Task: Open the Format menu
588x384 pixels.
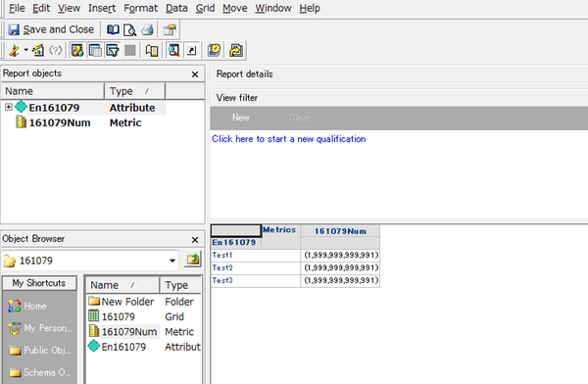Action: [x=140, y=8]
